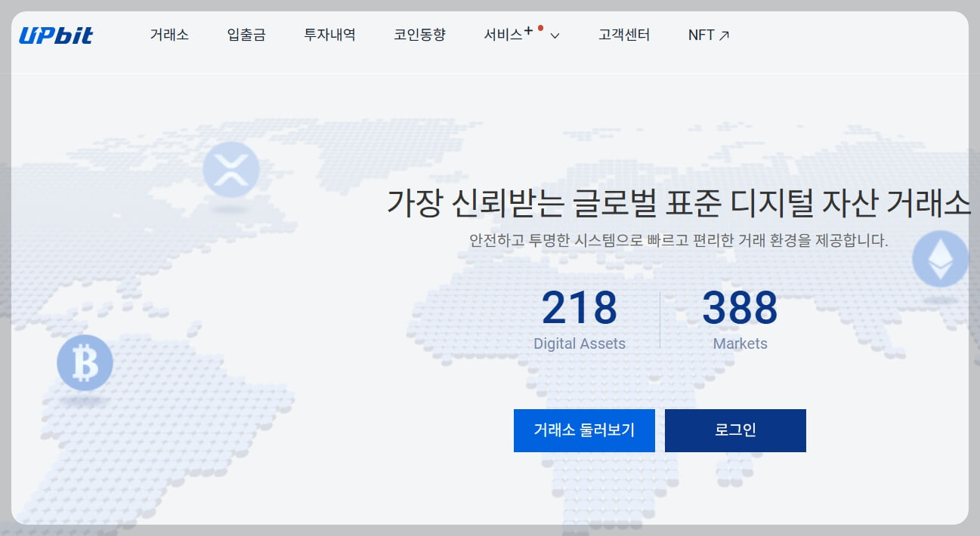Open 투자내역 from the menu bar

[329, 34]
